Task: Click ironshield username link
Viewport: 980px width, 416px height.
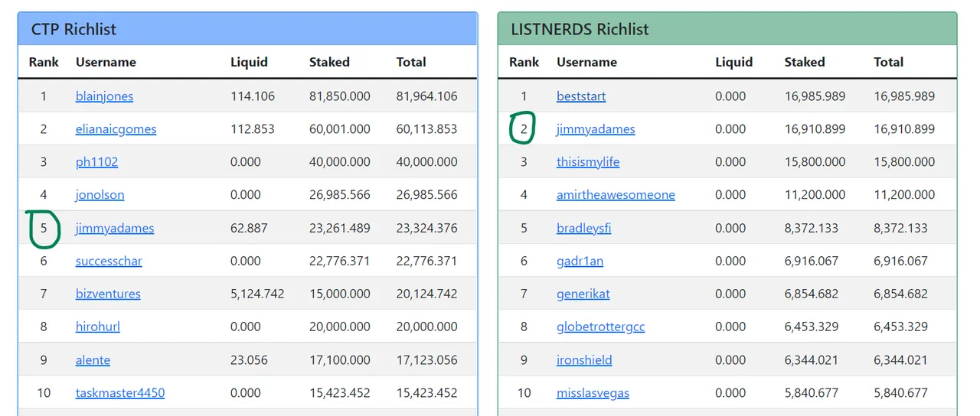Action: click(584, 360)
